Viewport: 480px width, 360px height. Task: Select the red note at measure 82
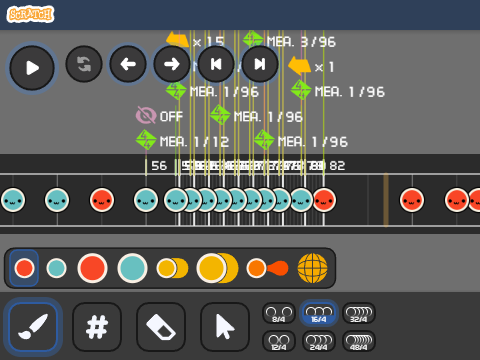coord(324,200)
